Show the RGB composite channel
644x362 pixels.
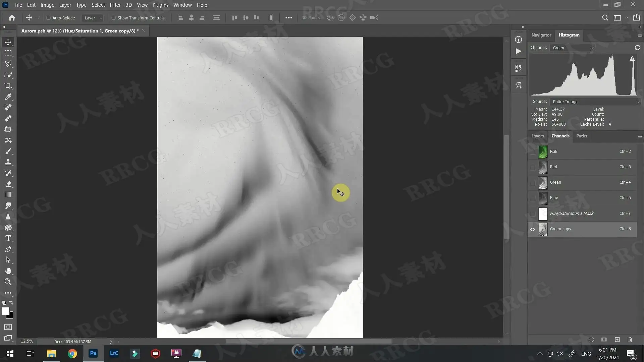point(532,152)
